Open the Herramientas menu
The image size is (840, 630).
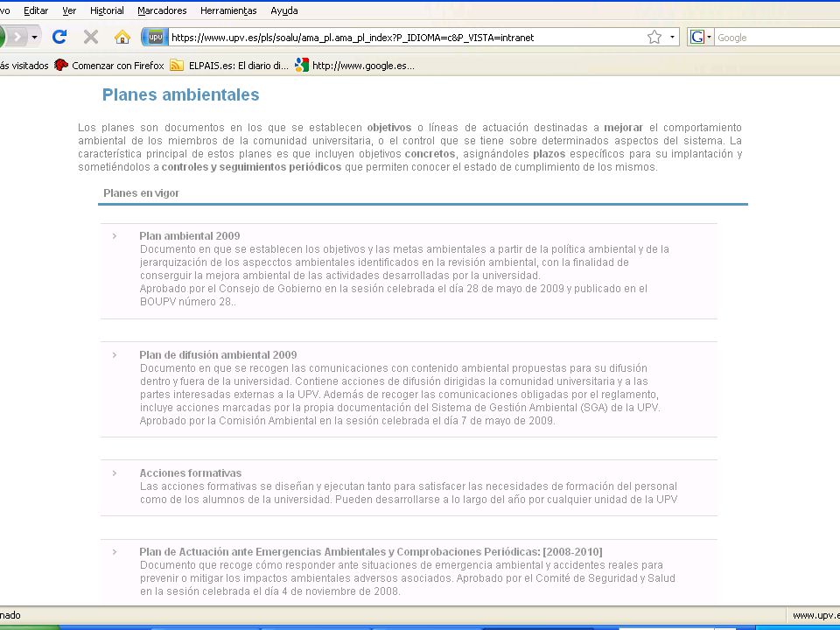point(228,10)
